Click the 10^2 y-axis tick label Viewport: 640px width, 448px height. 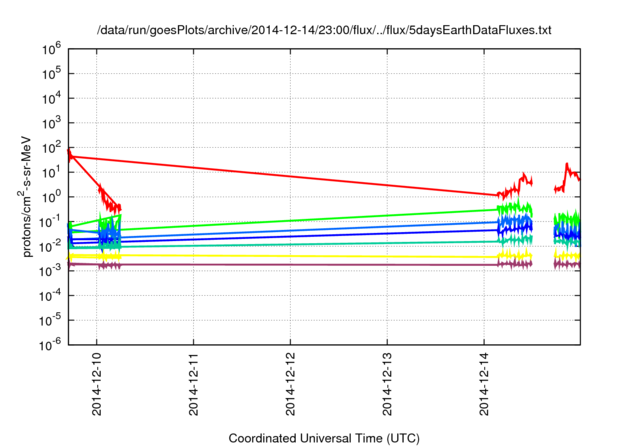pos(51,147)
